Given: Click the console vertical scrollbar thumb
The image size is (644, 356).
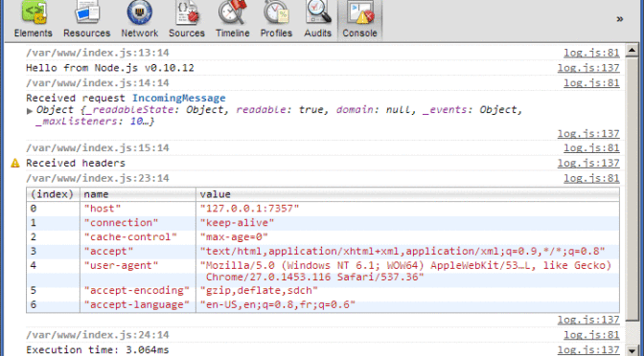Looking at the screenshot, I should point(632,189).
